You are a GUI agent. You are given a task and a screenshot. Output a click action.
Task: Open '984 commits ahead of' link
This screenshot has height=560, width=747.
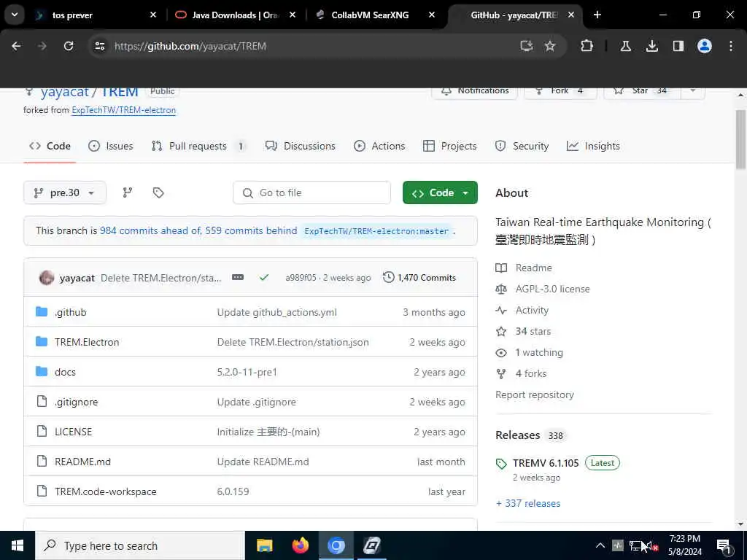click(150, 230)
